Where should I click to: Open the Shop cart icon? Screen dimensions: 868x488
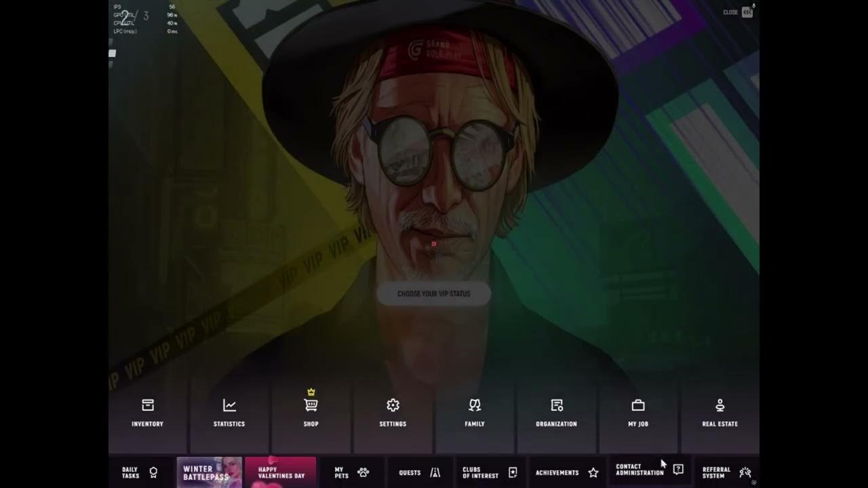coord(311,405)
